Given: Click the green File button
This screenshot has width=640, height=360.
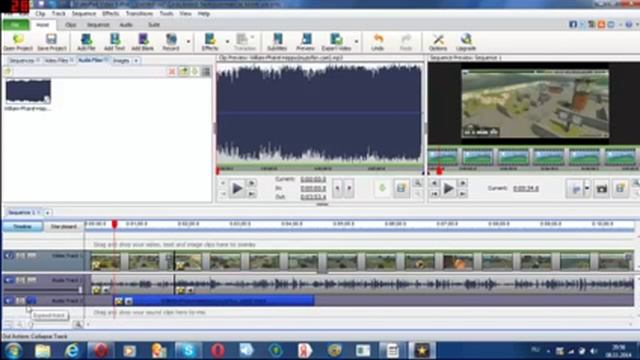Looking at the screenshot, I should [x=16, y=25].
